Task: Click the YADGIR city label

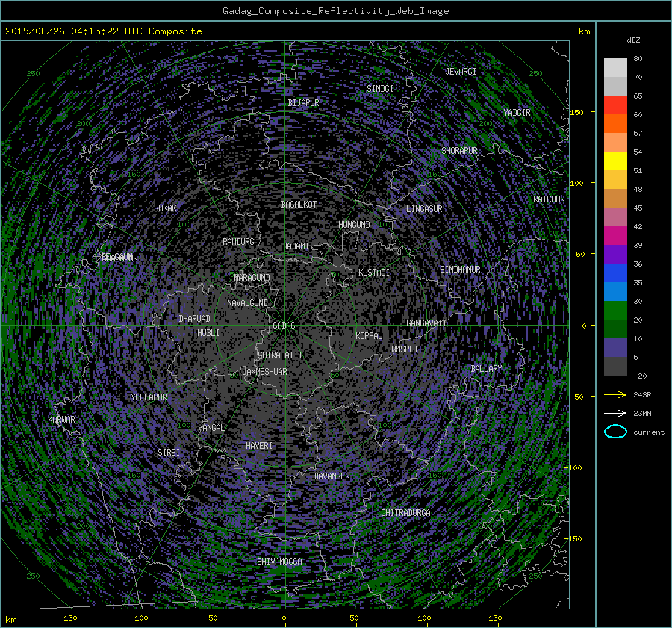Action: 517,113
